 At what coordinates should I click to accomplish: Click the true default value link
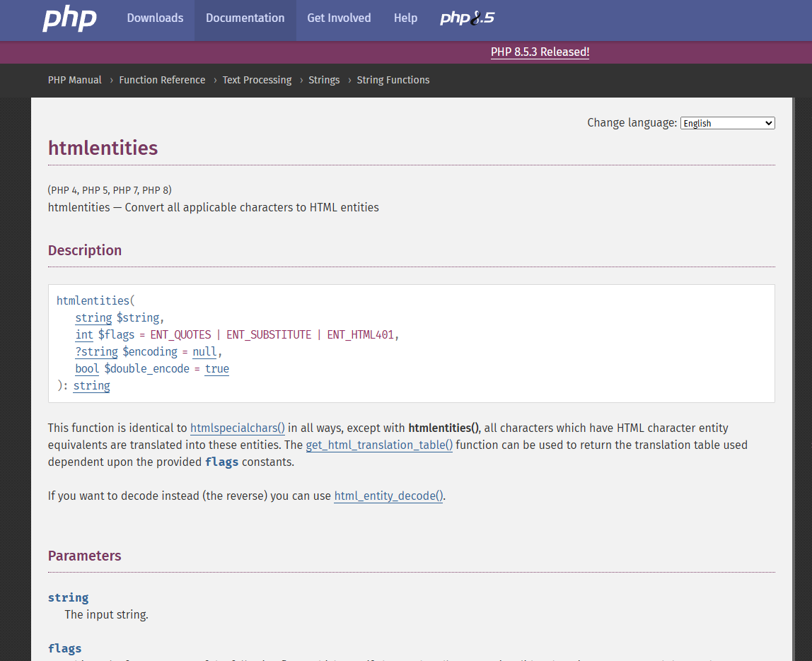(217, 368)
